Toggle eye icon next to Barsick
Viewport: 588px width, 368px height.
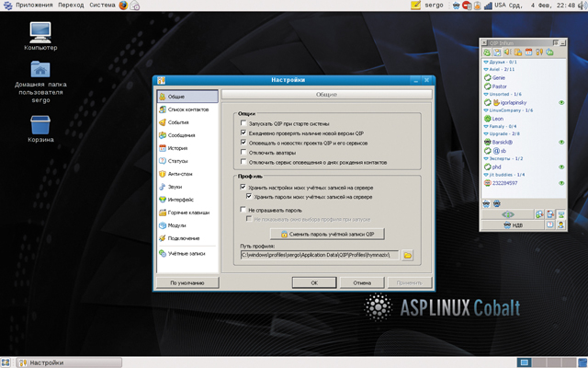pos(561,143)
